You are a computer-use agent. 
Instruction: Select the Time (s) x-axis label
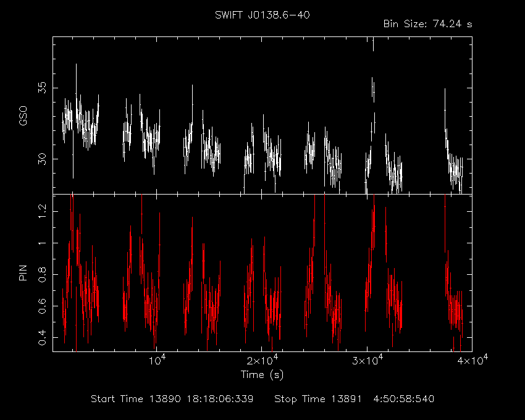[262, 374]
